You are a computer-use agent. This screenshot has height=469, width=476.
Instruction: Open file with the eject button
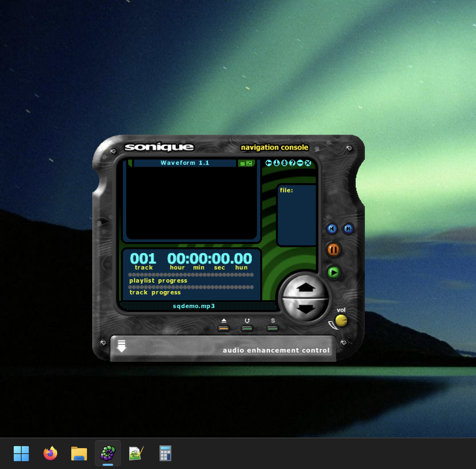[224, 328]
